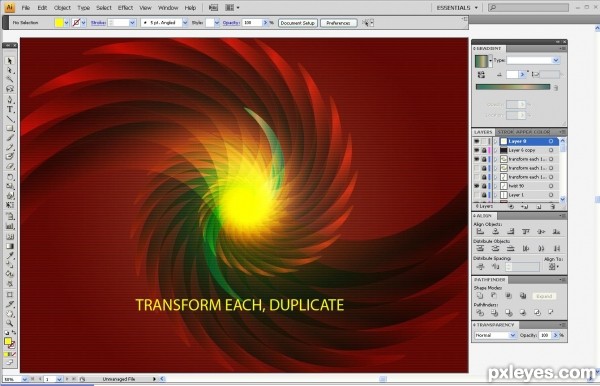
Task: Select the Selection arrow tool
Action: coord(10,60)
